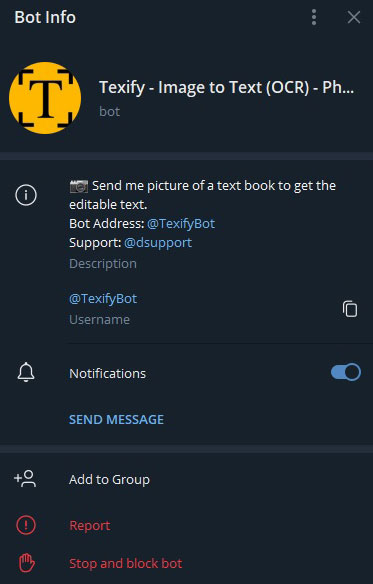Open the @dsupport support link
This screenshot has width=373, height=584.
click(158, 243)
